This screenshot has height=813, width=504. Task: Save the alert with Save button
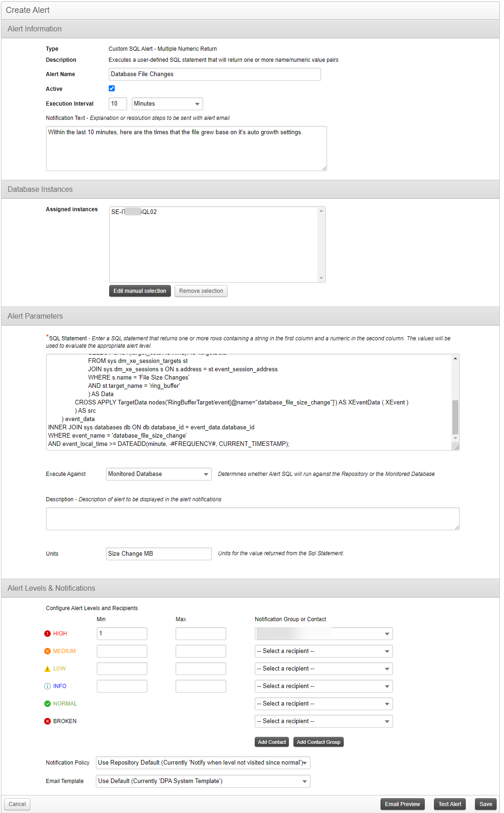point(486,804)
